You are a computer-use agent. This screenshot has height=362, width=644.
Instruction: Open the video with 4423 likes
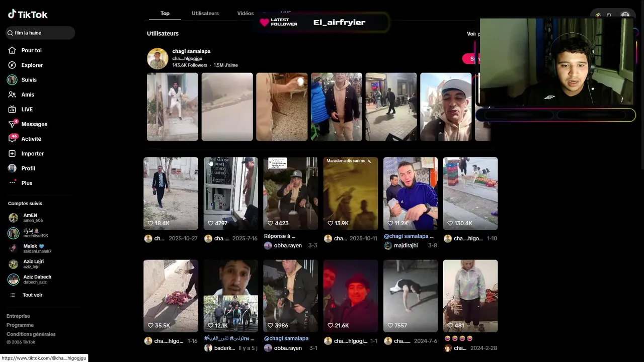291,194
